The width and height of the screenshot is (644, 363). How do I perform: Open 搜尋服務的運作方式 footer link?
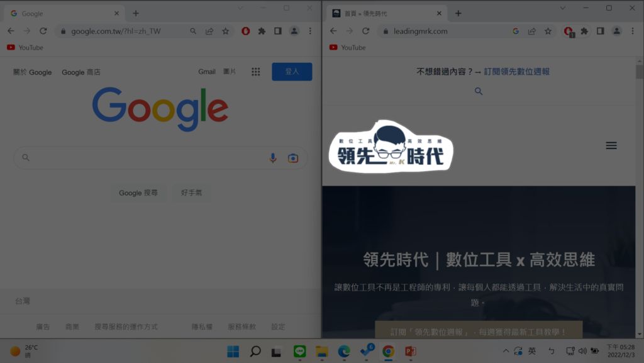[x=126, y=327]
